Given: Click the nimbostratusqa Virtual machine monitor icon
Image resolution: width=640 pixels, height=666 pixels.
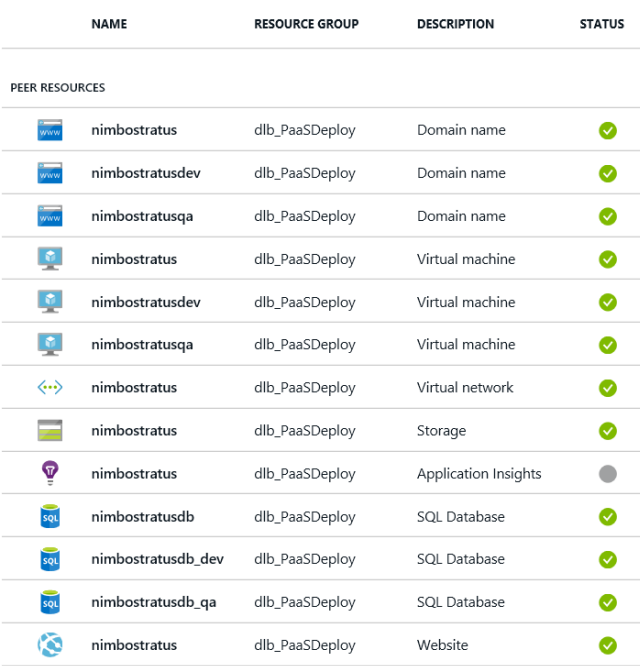Looking at the screenshot, I should point(50,344).
